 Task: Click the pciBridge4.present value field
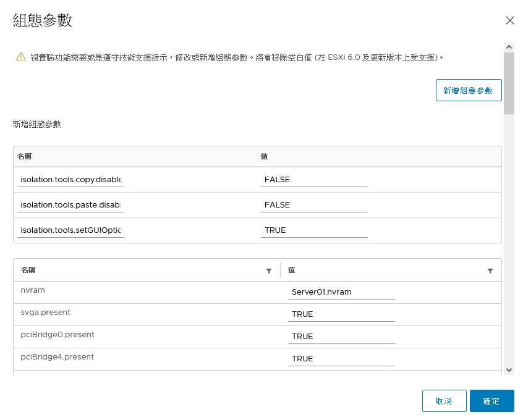tap(341, 359)
